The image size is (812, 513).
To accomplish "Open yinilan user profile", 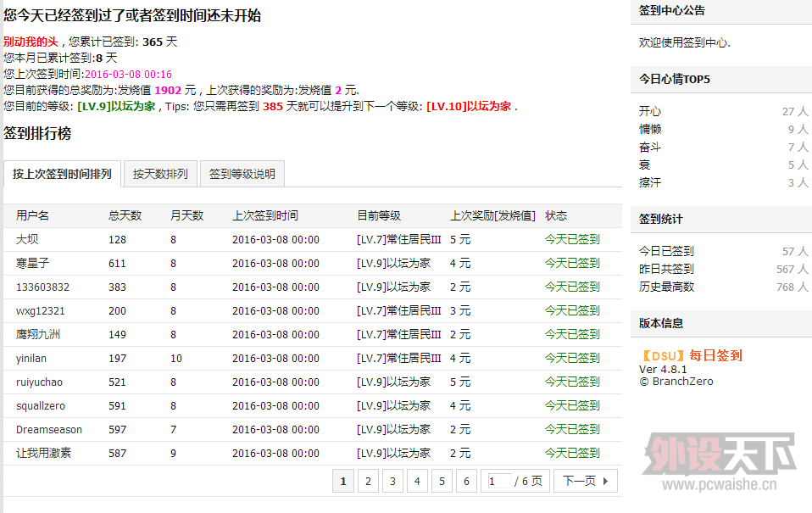I will point(31,359).
